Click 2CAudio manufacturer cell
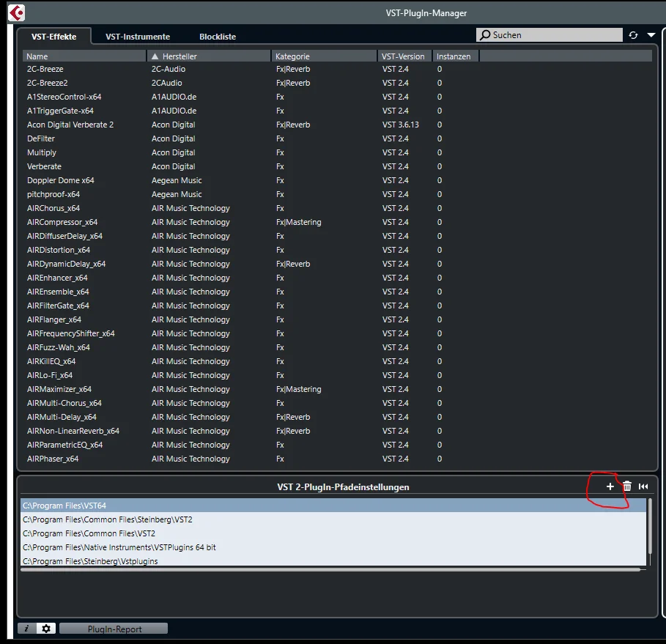This screenshot has height=644, width=666. (167, 83)
